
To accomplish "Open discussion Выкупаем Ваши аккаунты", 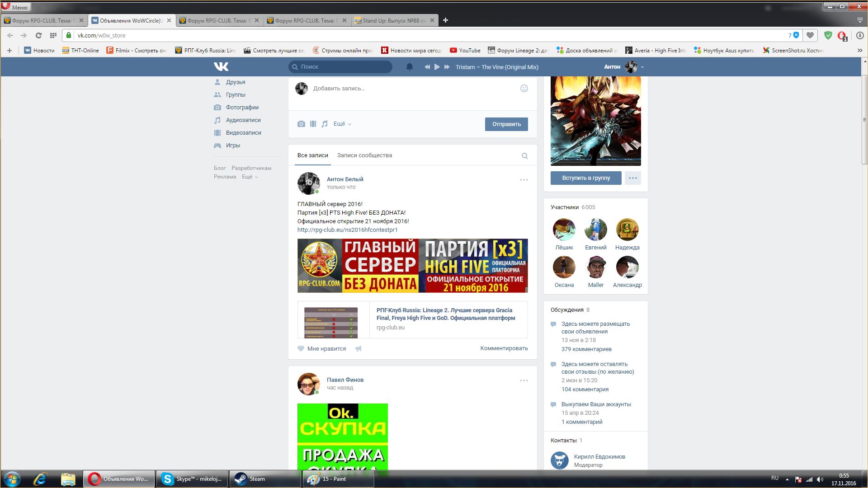I will tap(596, 404).
